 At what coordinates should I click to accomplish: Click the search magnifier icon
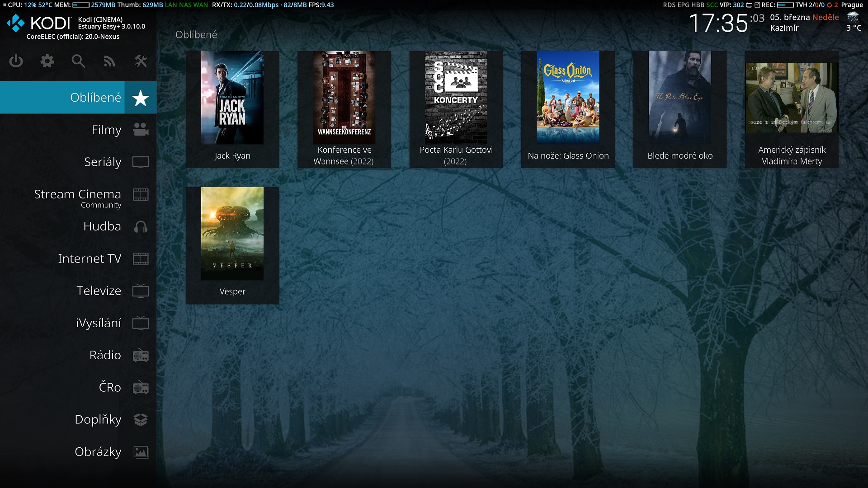coord(78,61)
